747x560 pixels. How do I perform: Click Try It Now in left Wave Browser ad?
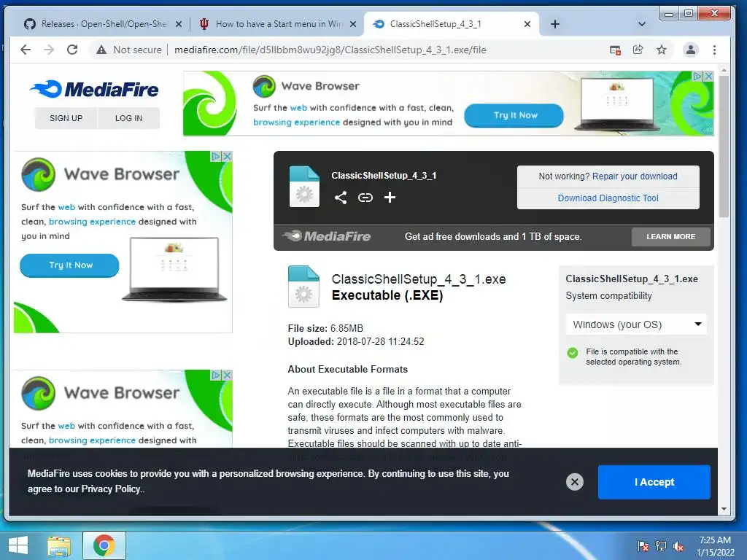tap(69, 265)
